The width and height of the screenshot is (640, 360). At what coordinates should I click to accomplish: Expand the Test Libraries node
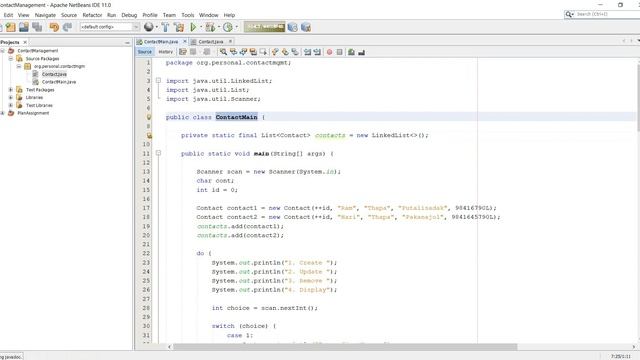11,105
